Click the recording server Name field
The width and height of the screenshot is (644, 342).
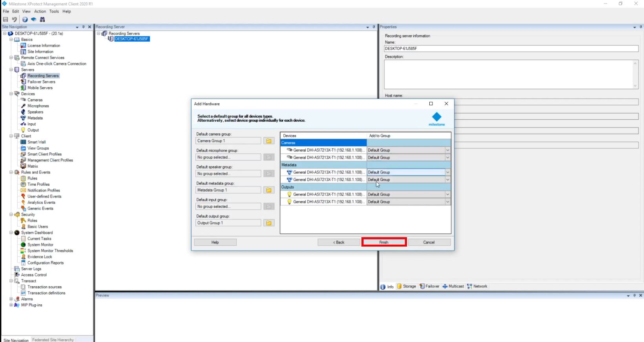[511, 49]
